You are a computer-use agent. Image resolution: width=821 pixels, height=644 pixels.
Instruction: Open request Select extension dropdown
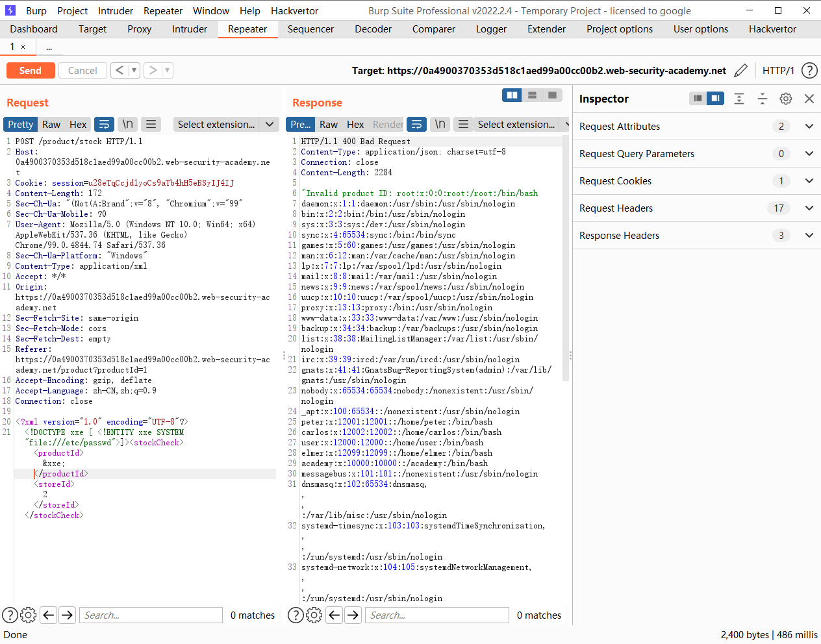(x=226, y=124)
